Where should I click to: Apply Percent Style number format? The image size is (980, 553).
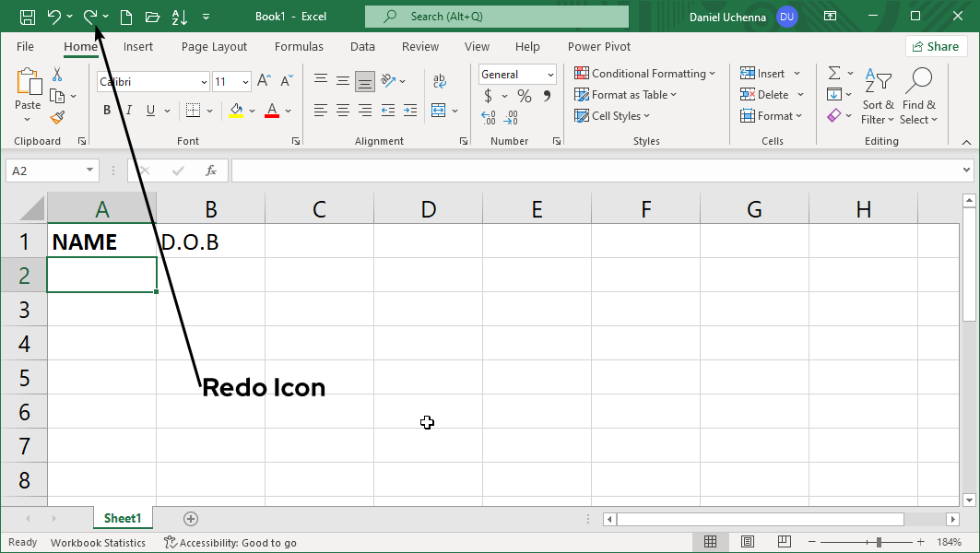(524, 96)
